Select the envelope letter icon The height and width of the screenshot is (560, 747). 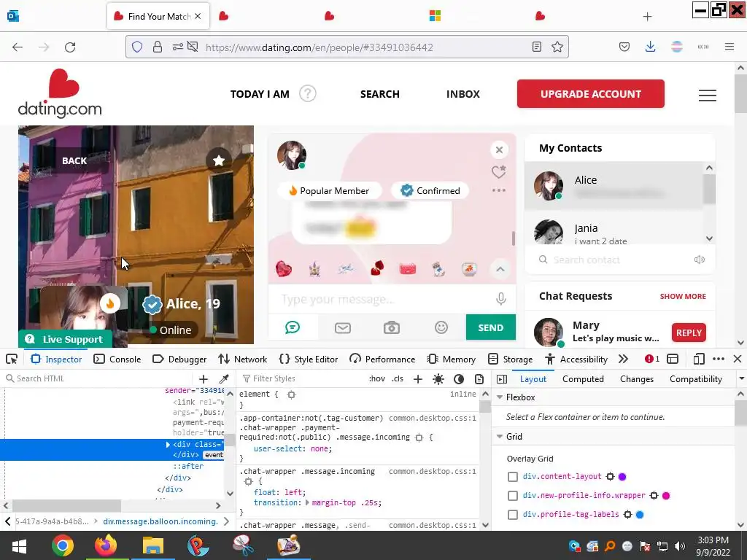[x=343, y=328]
